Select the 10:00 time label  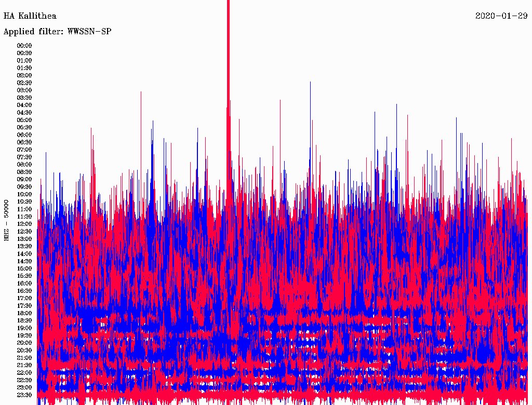24,194
